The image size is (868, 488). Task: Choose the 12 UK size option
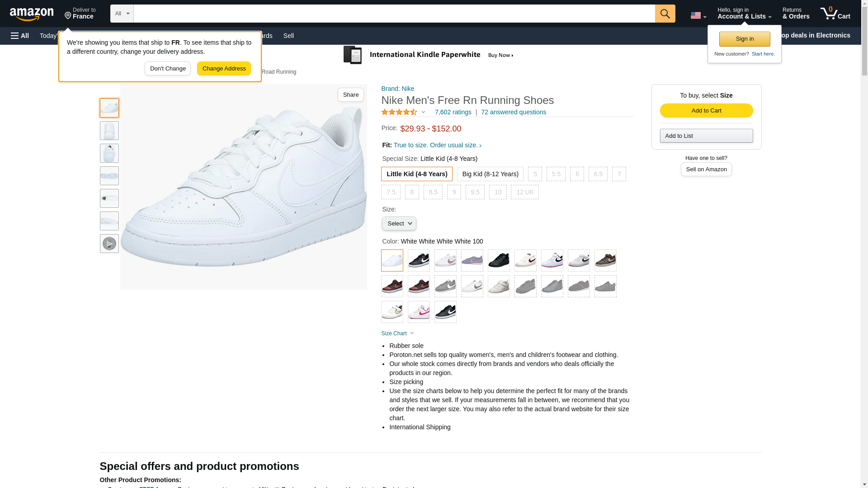pos(524,192)
